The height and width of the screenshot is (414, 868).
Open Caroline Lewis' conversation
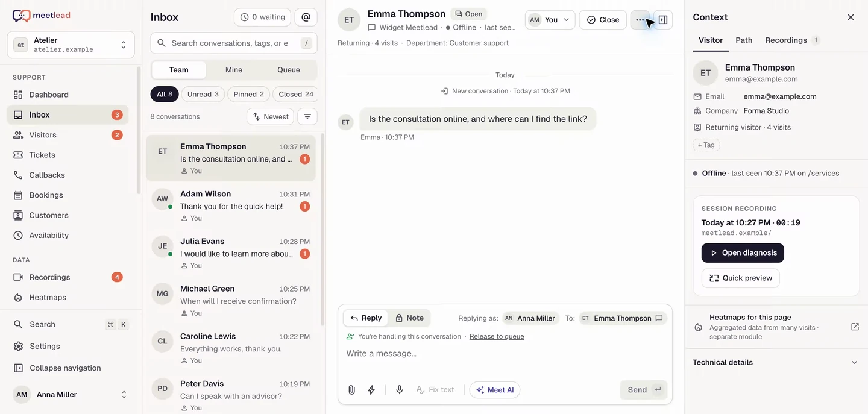(x=231, y=348)
